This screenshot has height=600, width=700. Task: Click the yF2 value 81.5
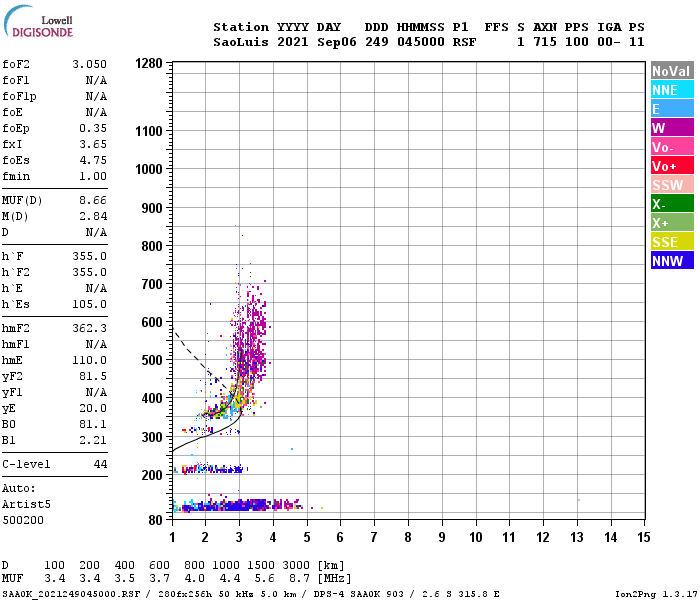click(x=93, y=376)
